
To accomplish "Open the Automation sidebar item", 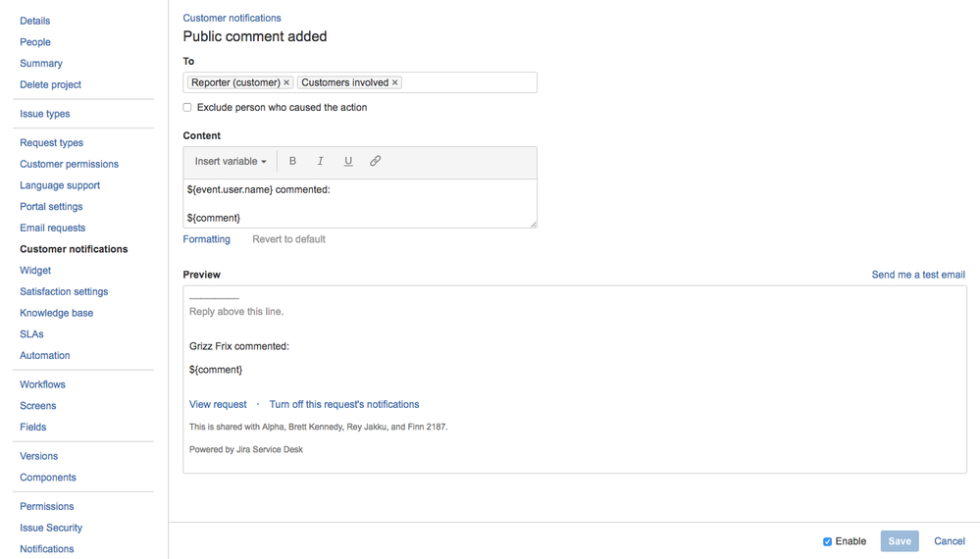I will (45, 355).
